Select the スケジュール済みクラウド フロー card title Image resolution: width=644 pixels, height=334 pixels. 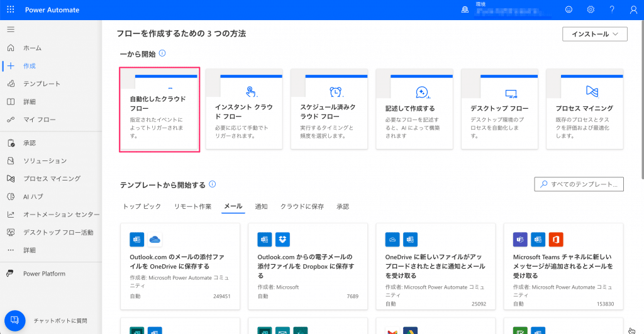pyautogui.click(x=328, y=112)
